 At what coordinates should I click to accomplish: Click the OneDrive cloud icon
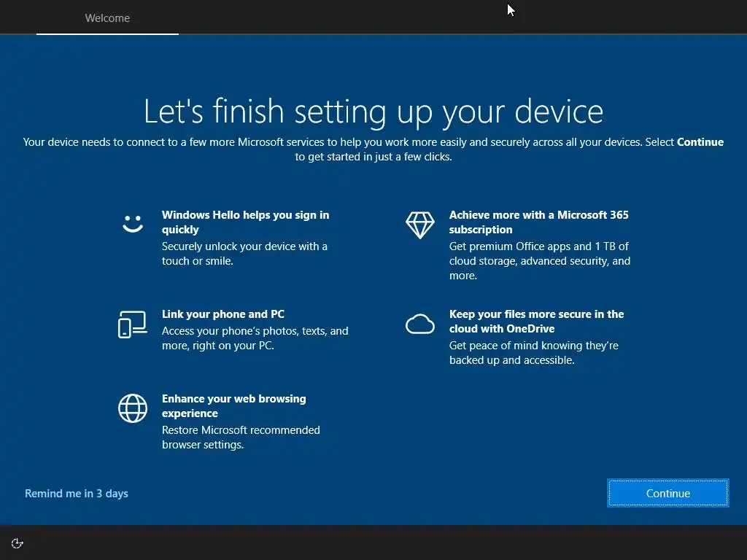(x=419, y=324)
